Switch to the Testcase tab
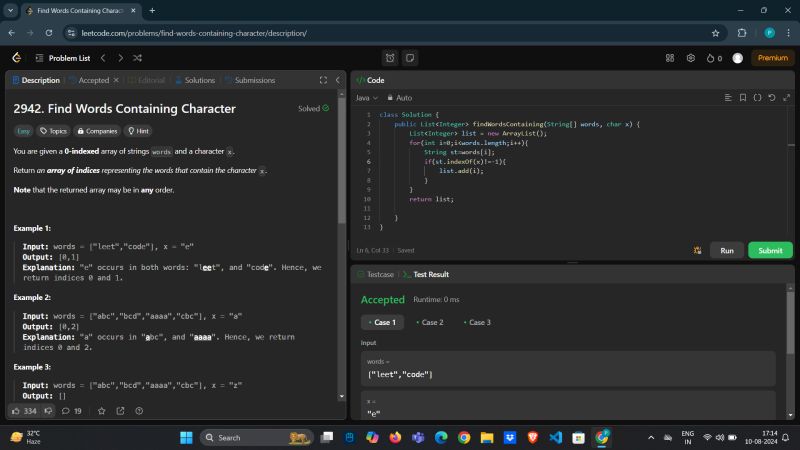This screenshot has width=800, height=450. [x=376, y=274]
